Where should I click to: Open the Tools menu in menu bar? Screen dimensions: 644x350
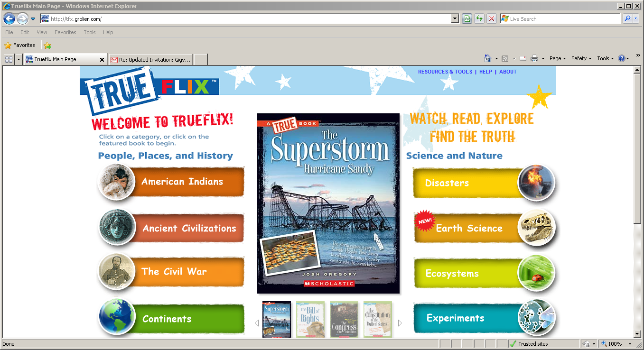pyautogui.click(x=90, y=32)
